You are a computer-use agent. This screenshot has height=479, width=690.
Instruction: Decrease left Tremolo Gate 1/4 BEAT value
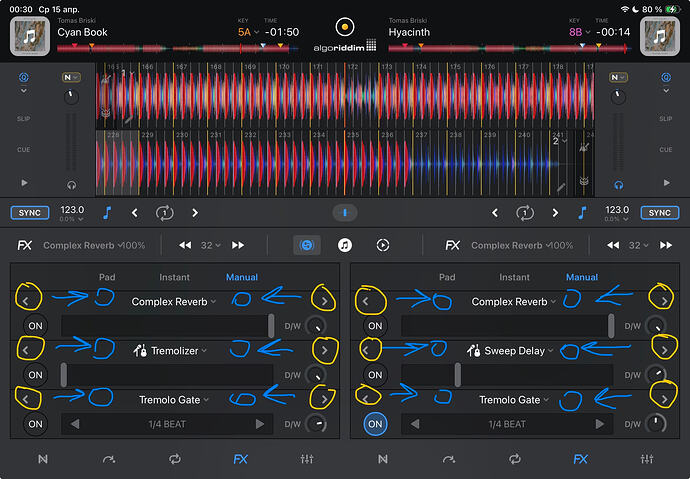click(x=75, y=424)
